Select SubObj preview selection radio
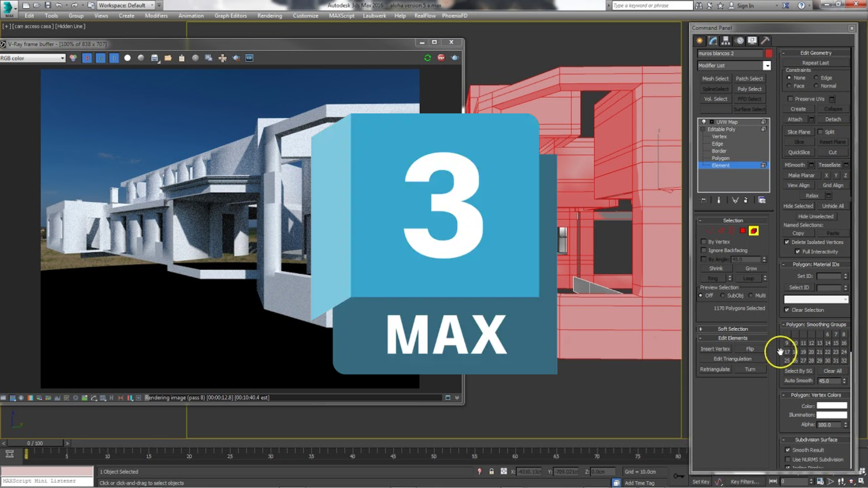The height and width of the screenshot is (488, 868). coord(723,296)
